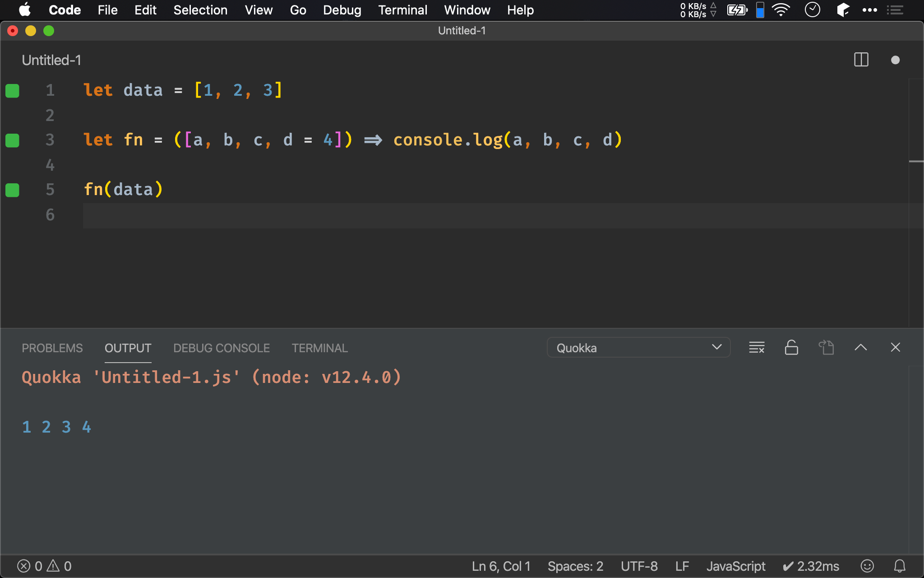Toggle the clock display in menu bar
Screen dimensions: 924x578
(x=813, y=10)
